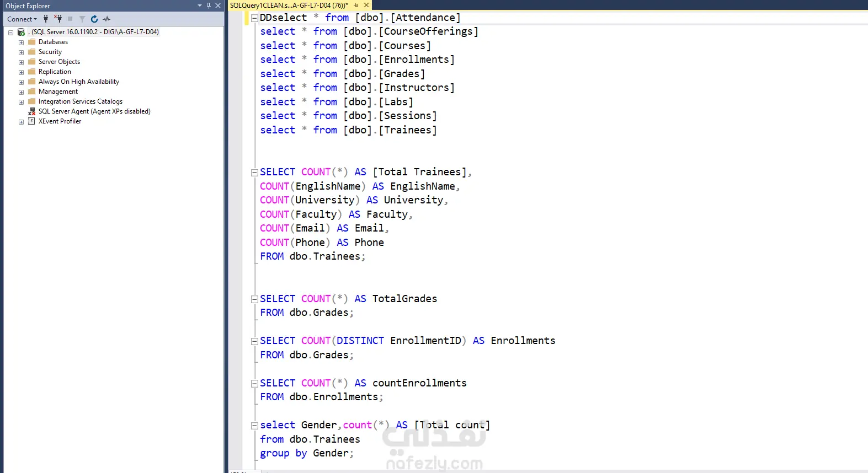Close the Object Explorer panel
868x473 pixels.
[x=218, y=6]
